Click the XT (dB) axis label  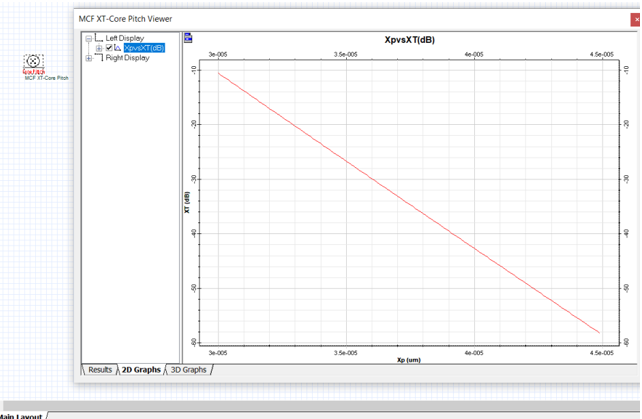(x=187, y=202)
